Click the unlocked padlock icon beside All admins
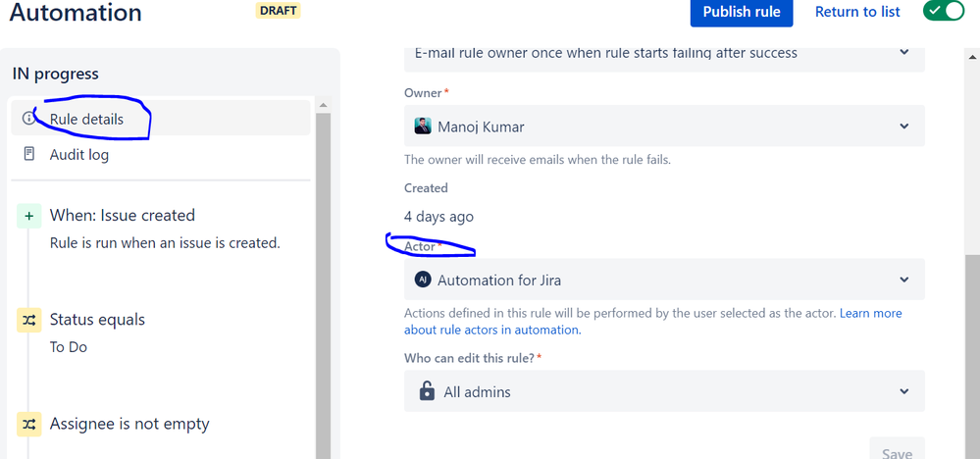 pos(427,391)
